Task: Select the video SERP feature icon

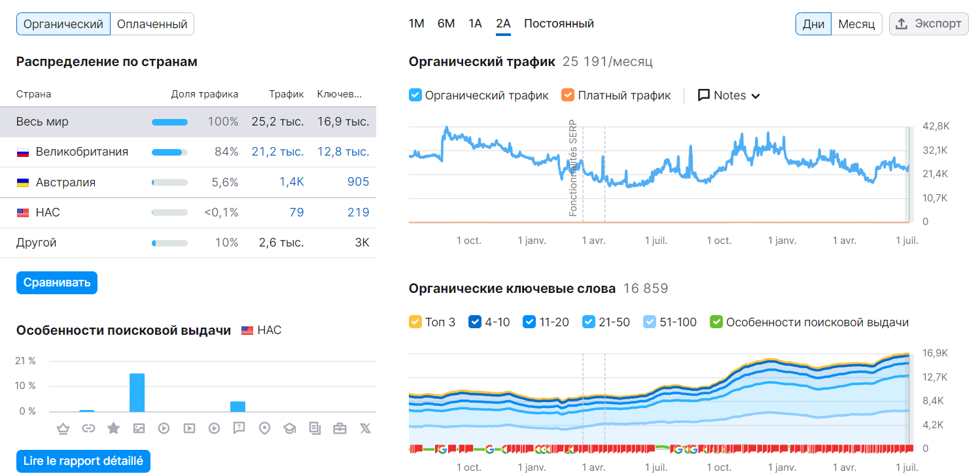Action: pyautogui.click(x=164, y=428)
